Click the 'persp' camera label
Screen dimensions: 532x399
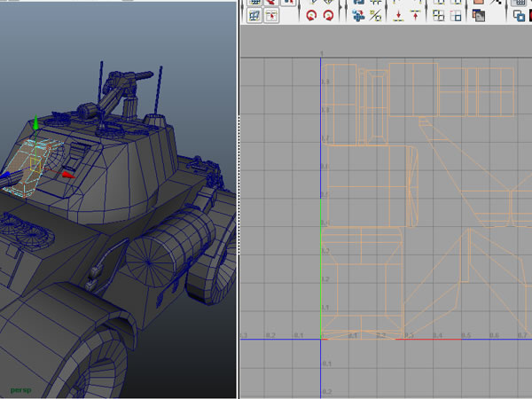tap(20, 390)
